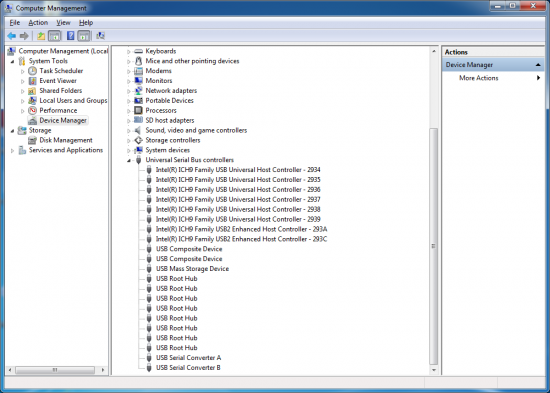
Task: Select the Event Viewer icon in tree
Action: coord(32,81)
